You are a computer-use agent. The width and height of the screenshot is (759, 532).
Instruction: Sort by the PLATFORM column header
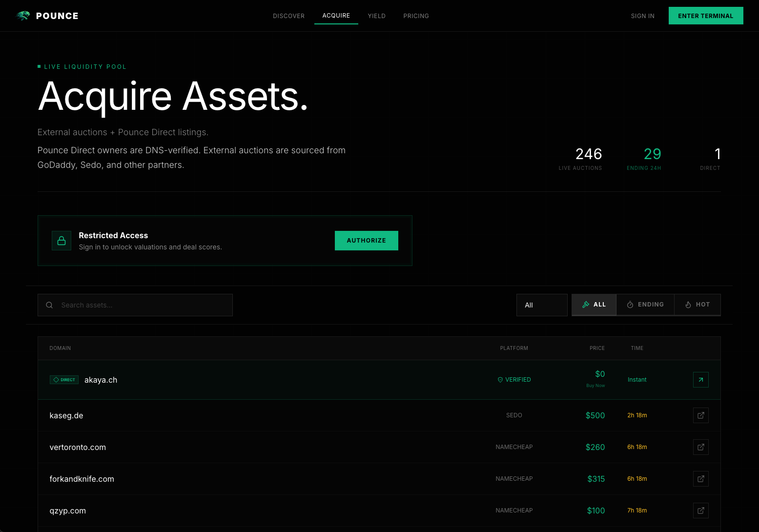(514, 348)
